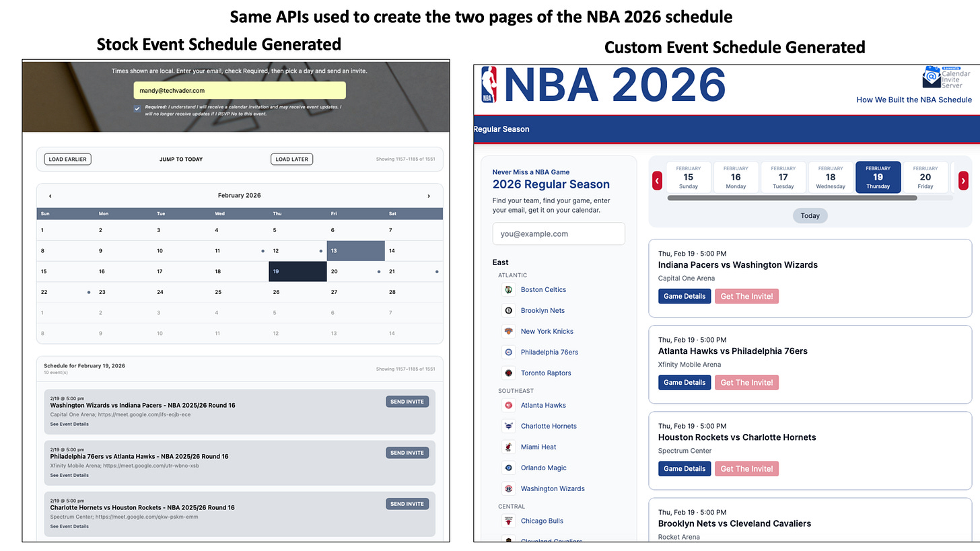The width and height of the screenshot is (980, 551).
Task: Select February 22 in the calendar grid
Action: (x=65, y=293)
